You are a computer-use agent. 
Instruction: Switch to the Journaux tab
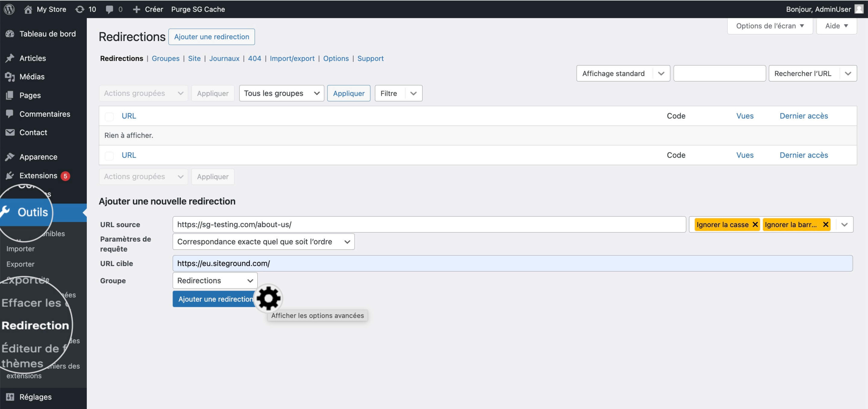224,58
